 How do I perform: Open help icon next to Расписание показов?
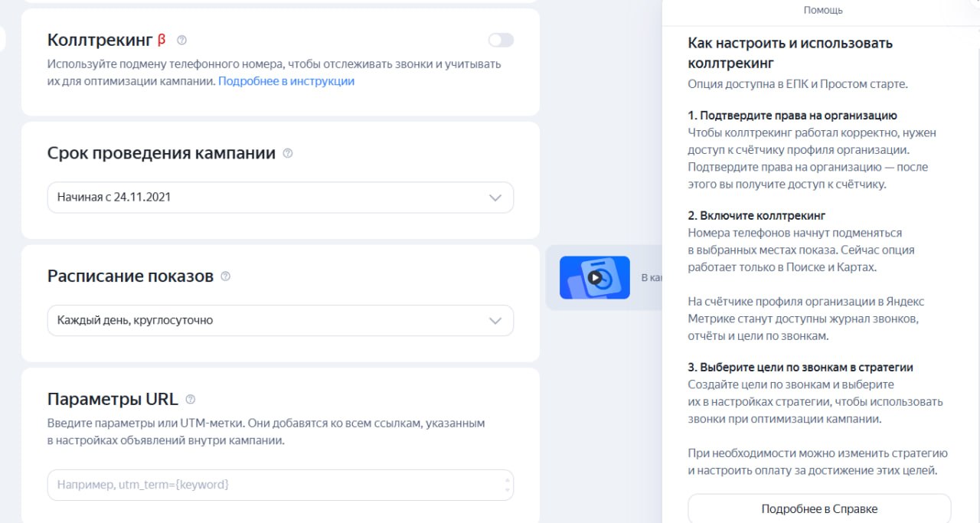225,276
